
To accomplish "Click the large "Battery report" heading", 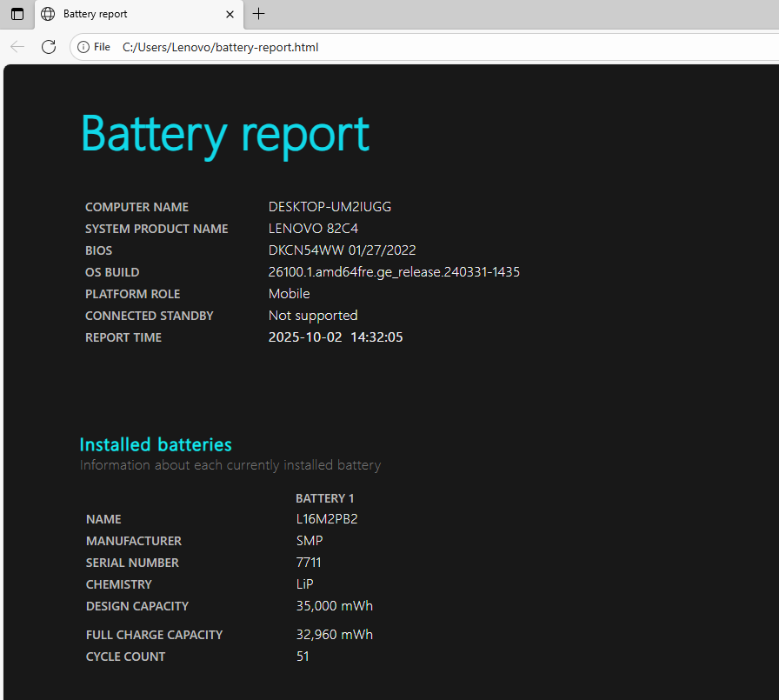I will point(225,134).
